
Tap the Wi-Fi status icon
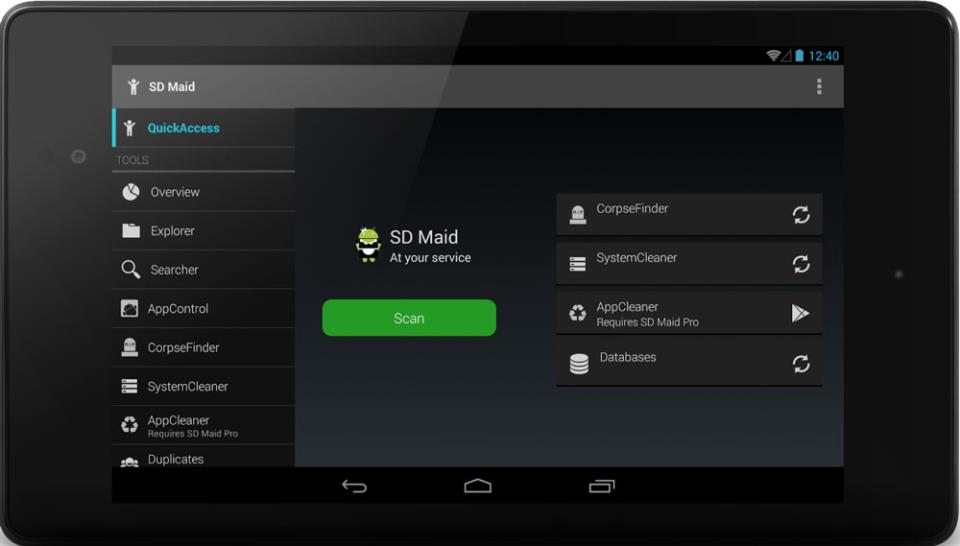773,56
